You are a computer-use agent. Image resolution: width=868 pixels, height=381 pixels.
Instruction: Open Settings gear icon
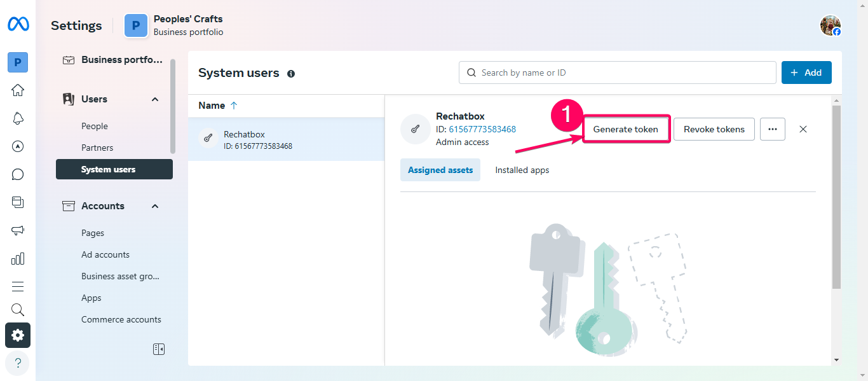18,335
